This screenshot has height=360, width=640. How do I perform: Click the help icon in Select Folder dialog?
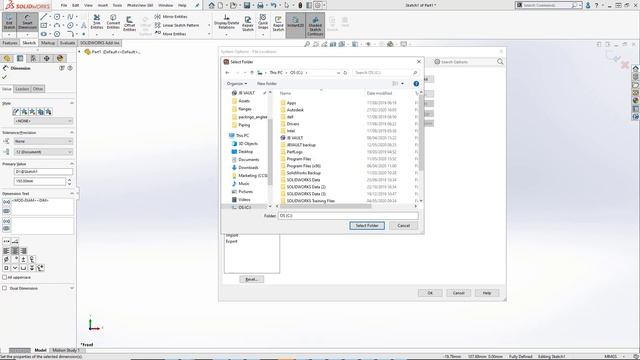[416, 83]
